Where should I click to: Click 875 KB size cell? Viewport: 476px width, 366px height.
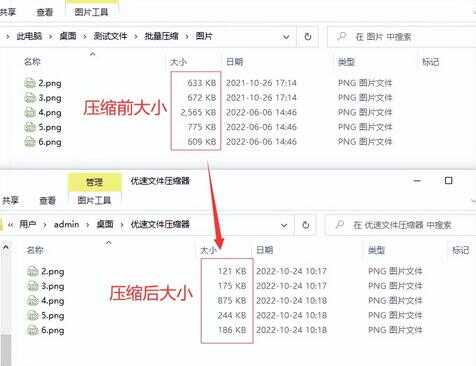tap(232, 301)
